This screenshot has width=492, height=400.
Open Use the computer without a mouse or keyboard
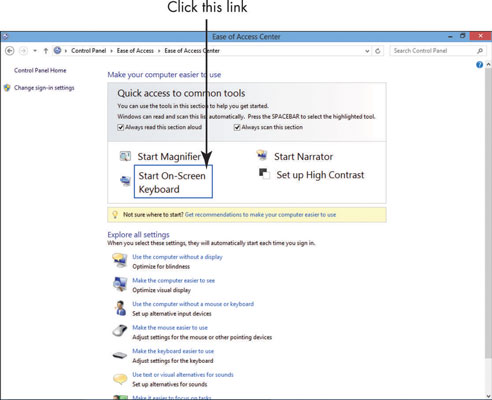[x=193, y=304]
